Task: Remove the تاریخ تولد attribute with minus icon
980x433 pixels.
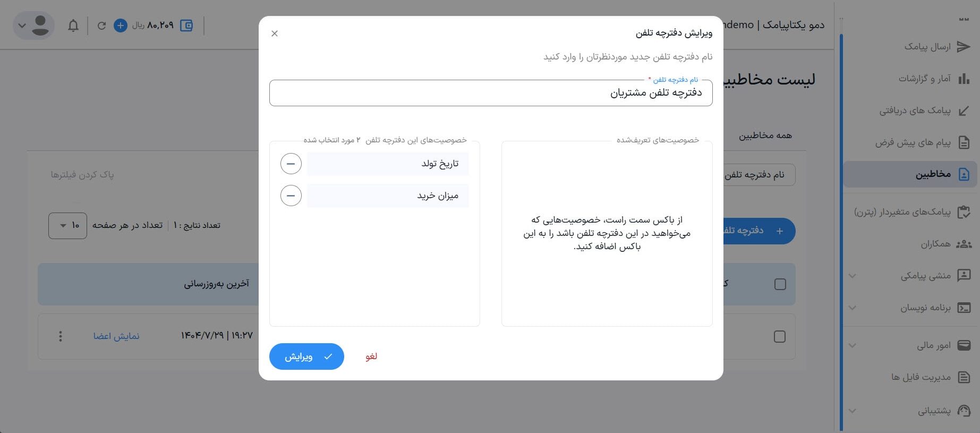Action: 291,164
